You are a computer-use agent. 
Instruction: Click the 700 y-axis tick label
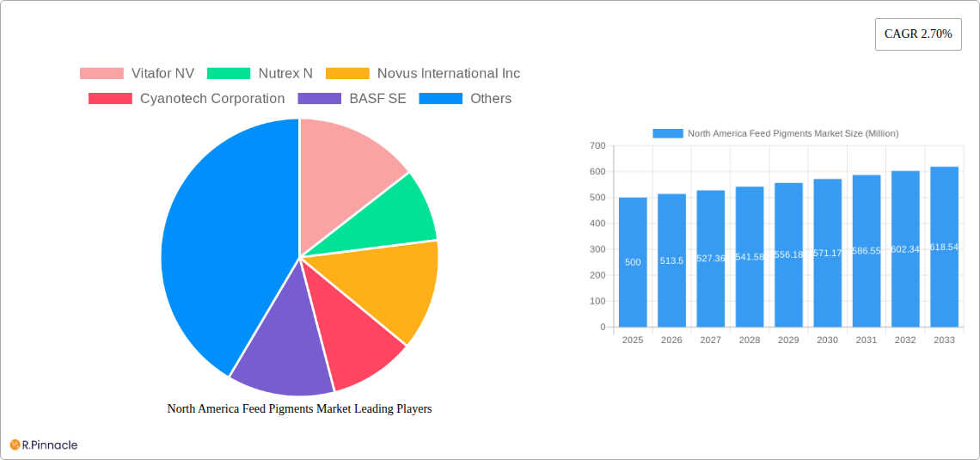coord(598,145)
